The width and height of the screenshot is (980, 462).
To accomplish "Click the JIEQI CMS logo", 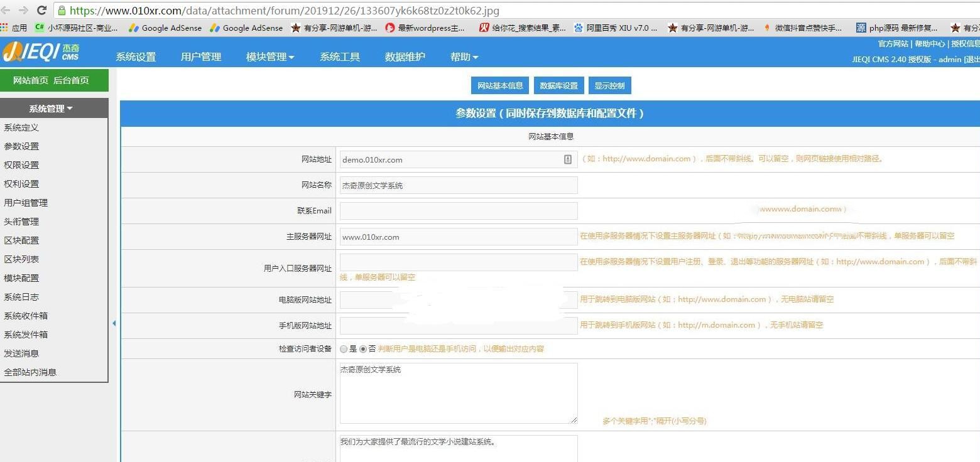I will click(x=41, y=53).
